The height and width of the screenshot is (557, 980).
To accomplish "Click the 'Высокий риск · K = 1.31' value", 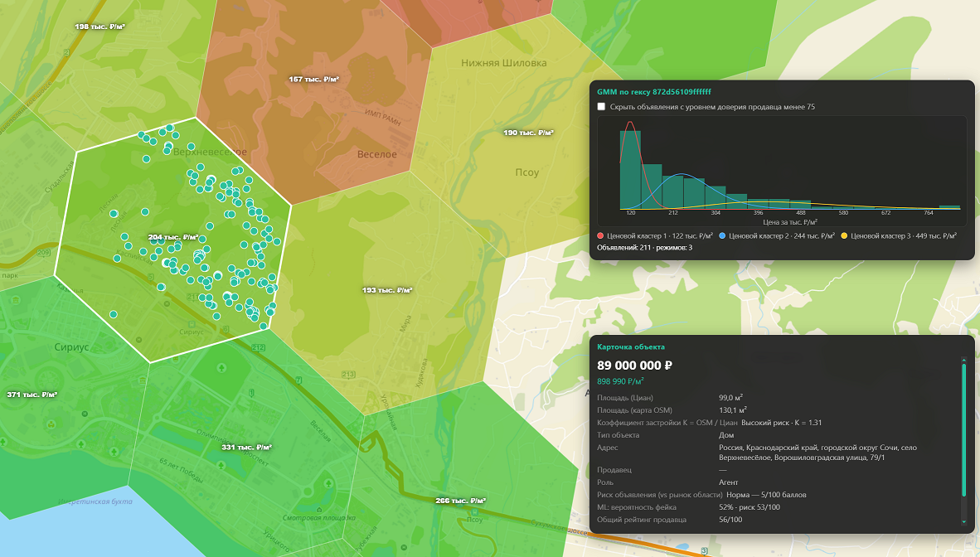I will tap(781, 423).
